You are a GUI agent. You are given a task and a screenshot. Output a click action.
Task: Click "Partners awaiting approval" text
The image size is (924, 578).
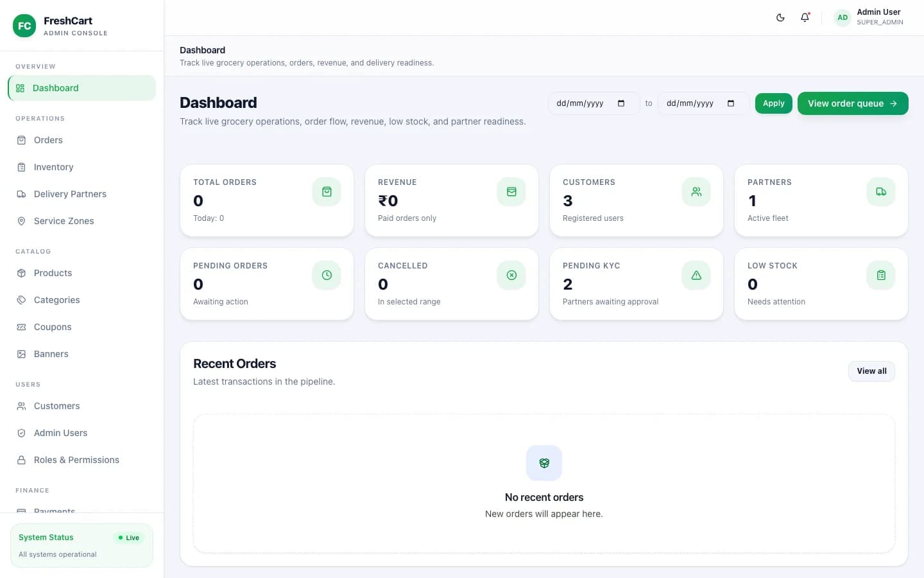click(x=610, y=302)
